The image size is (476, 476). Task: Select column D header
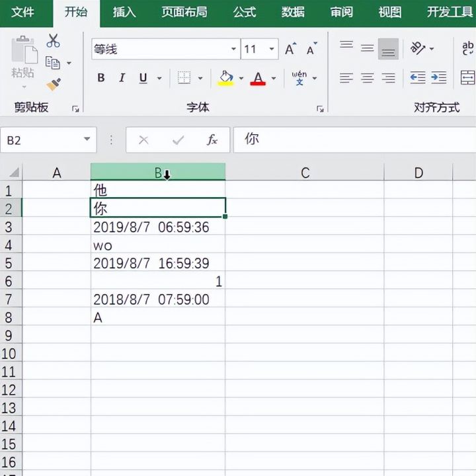[x=418, y=173]
